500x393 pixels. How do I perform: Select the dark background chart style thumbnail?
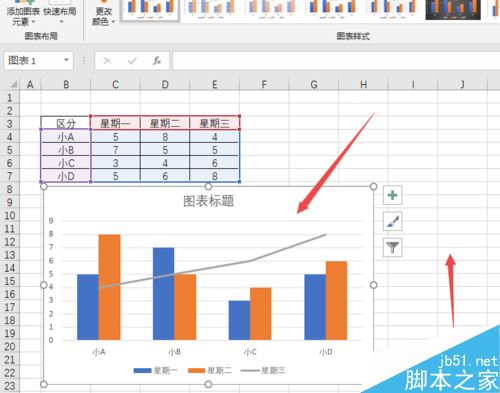(x=453, y=10)
